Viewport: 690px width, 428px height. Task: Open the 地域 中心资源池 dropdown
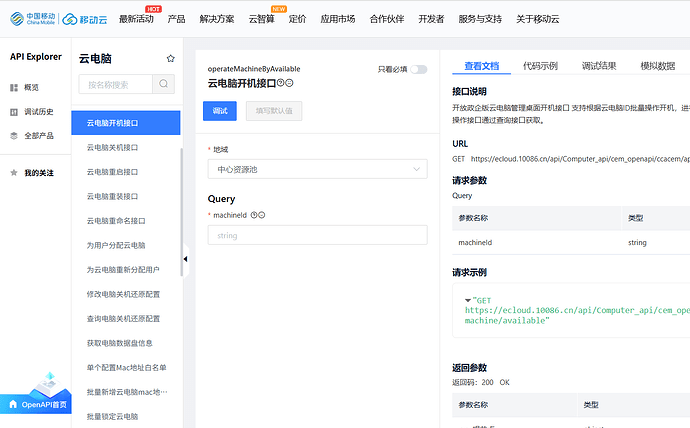317,169
